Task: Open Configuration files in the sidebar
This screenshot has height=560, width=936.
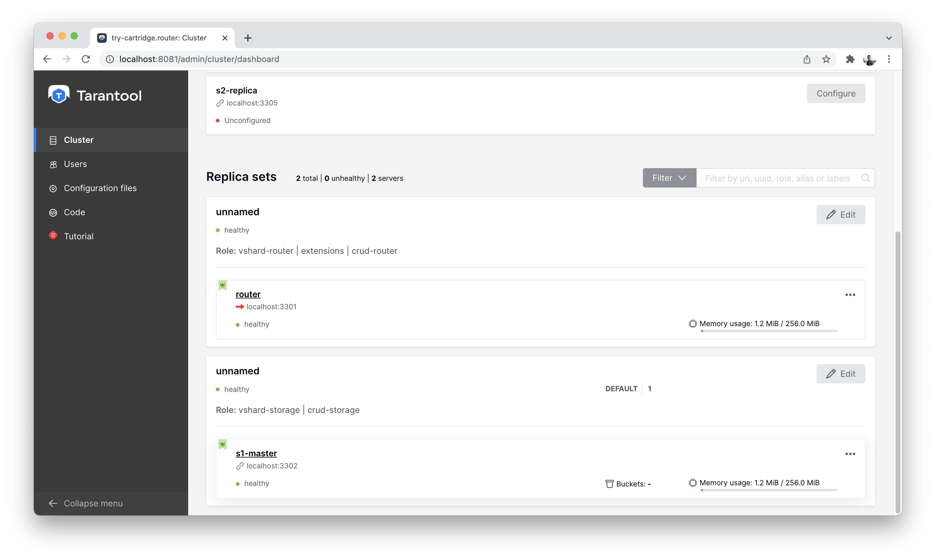Action: [111, 188]
